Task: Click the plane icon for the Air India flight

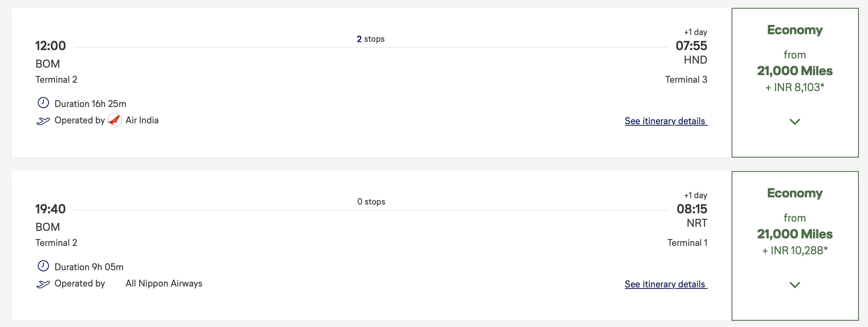Action: [43, 121]
